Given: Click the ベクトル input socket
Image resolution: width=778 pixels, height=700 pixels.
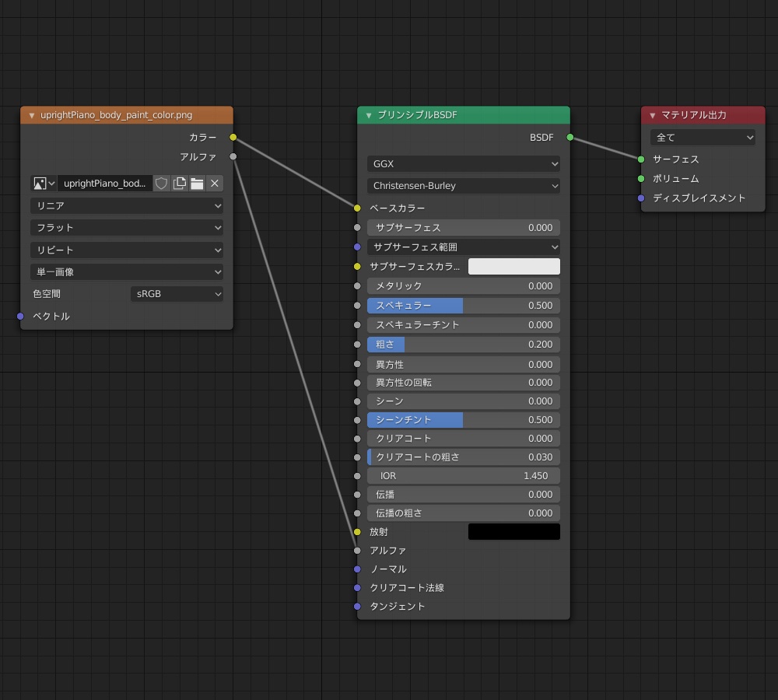Looking at the screenshot, I should tap(20, 316).
